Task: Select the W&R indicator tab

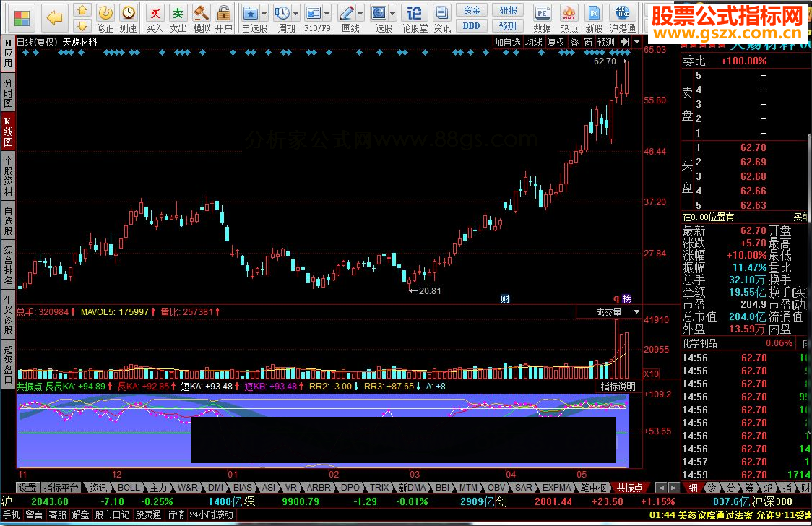Action: pos(187,488)
